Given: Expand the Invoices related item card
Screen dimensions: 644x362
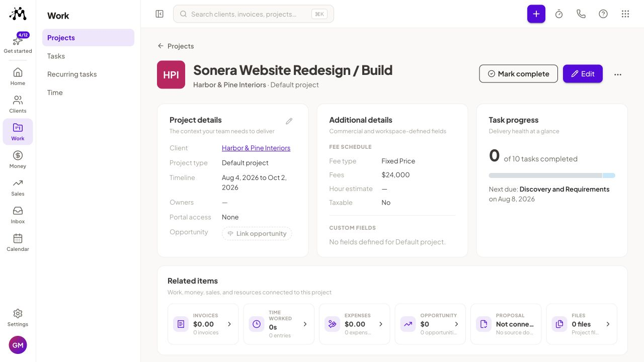Looking at the screenshot, I should click(203, 324).
